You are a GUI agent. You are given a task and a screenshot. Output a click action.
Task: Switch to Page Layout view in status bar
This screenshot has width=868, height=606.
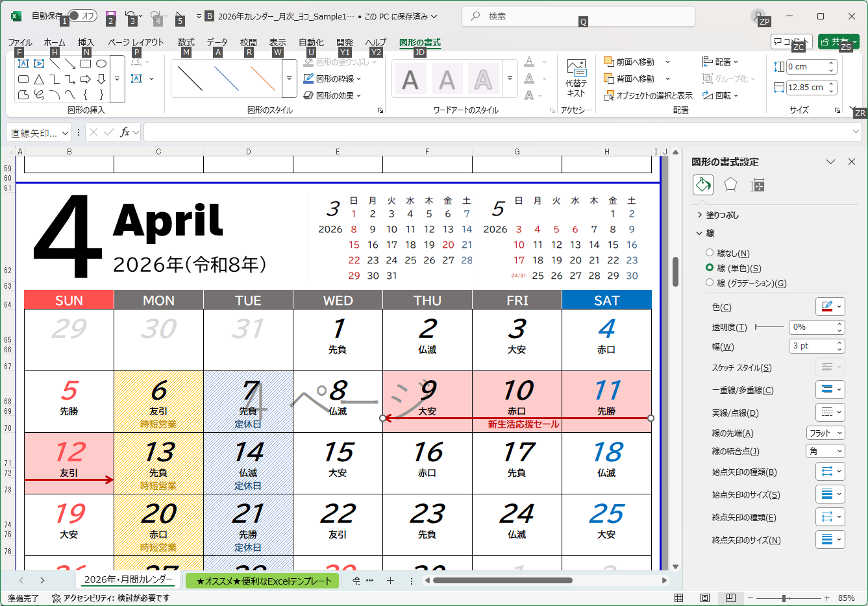coord(704,598)
